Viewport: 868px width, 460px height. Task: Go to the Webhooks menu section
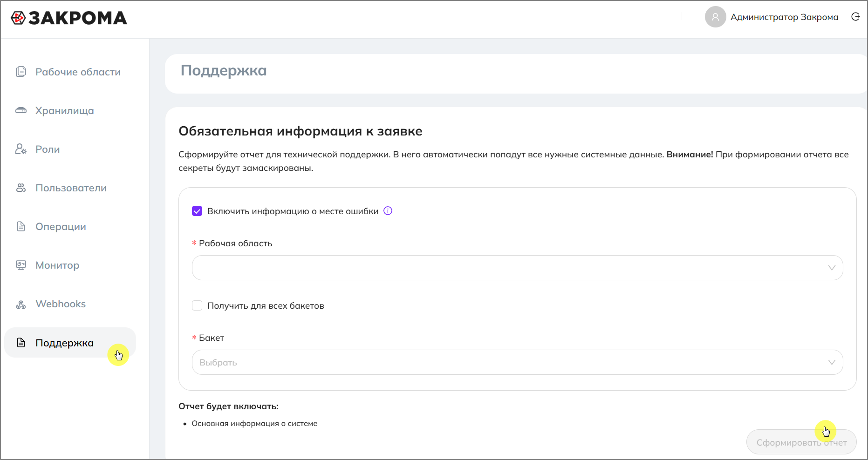pos(61,304)
